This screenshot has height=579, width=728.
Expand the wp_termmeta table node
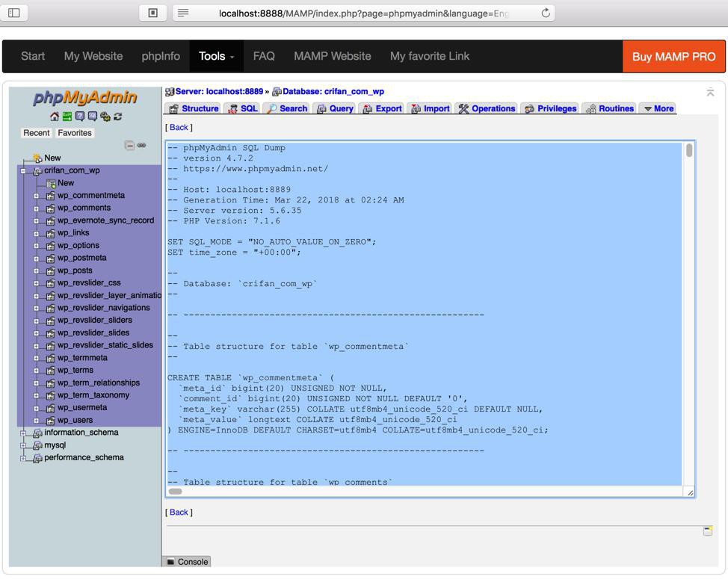pos(36,359)
